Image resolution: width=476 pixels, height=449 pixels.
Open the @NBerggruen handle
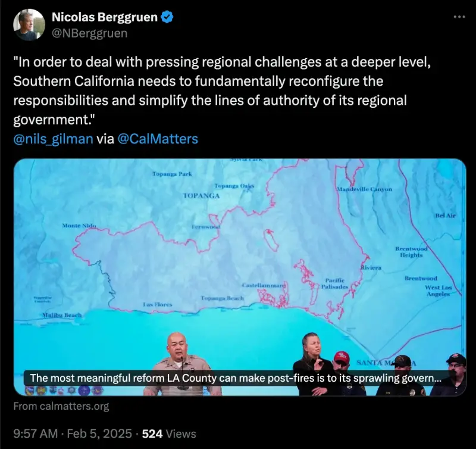90,33
